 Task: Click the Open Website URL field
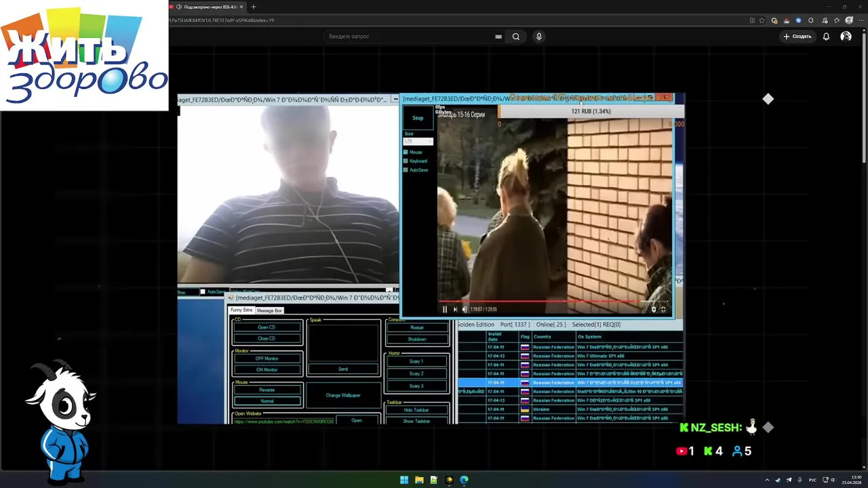coord(283,421)
